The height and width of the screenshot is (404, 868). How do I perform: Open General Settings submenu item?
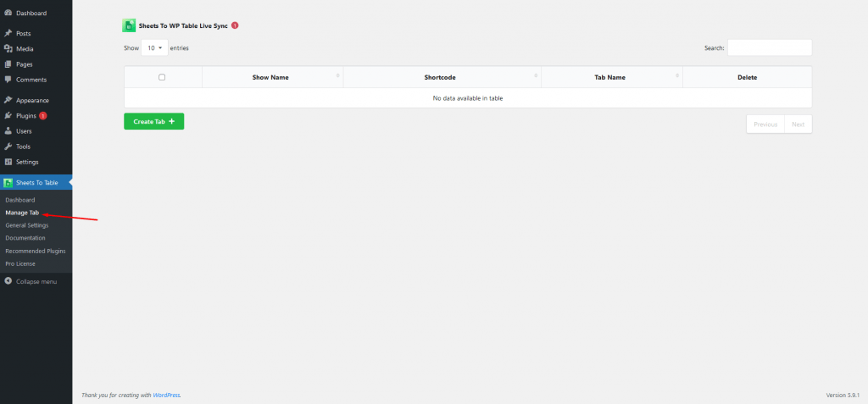click(26, 225)
